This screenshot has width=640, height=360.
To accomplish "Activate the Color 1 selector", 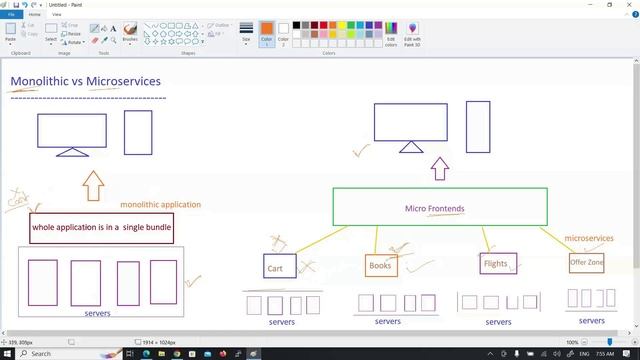I will [267, 34].
